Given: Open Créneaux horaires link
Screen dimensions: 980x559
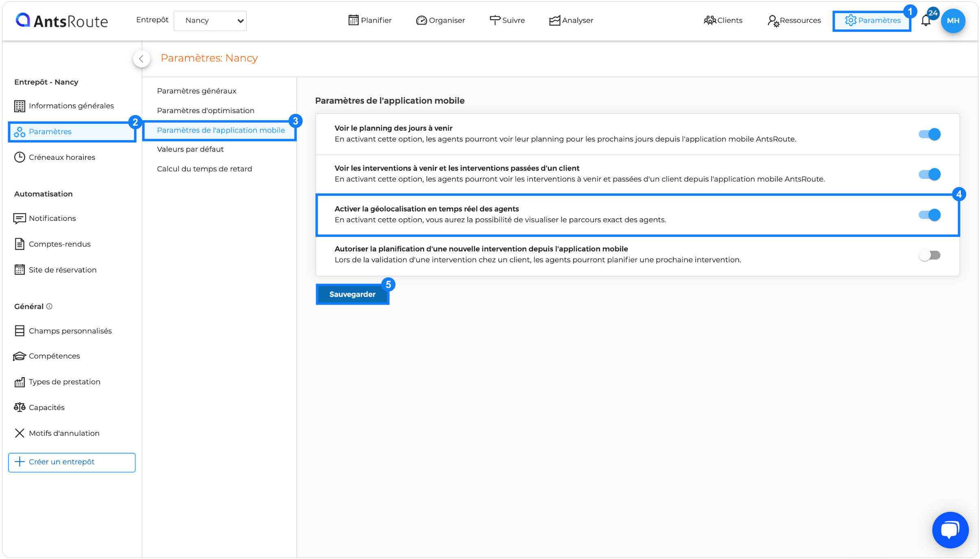Looking at the screenshot, I should 62,157.
